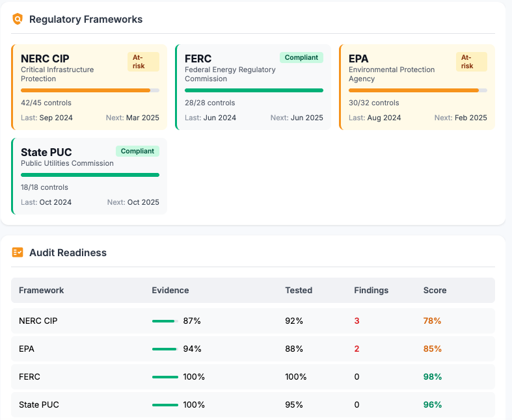512x420 pixels.
Task: Click FERC score 98%
Action: [433, 377]
